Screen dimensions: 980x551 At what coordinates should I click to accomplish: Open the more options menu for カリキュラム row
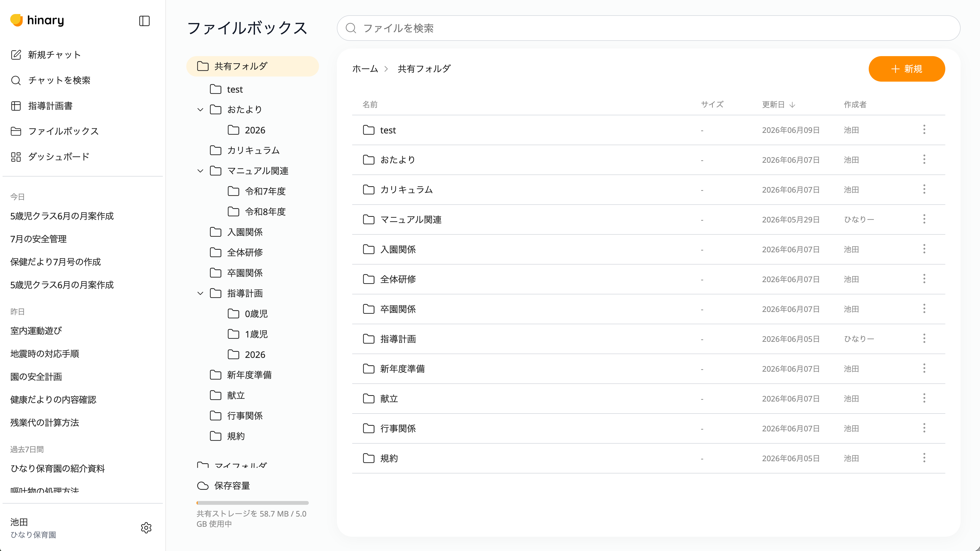tap(924, 189)
